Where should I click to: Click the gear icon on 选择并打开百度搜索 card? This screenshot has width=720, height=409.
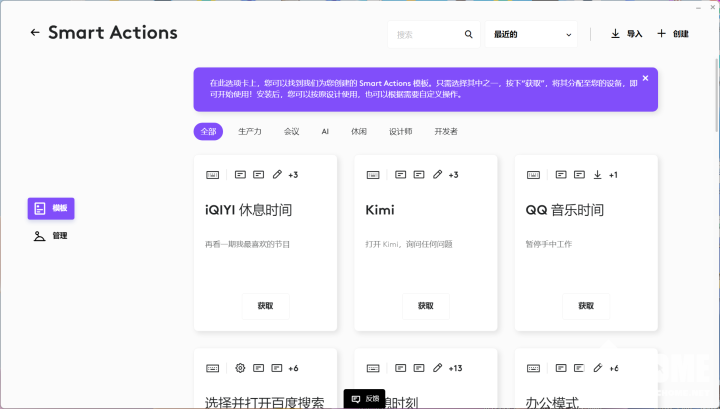240,368
